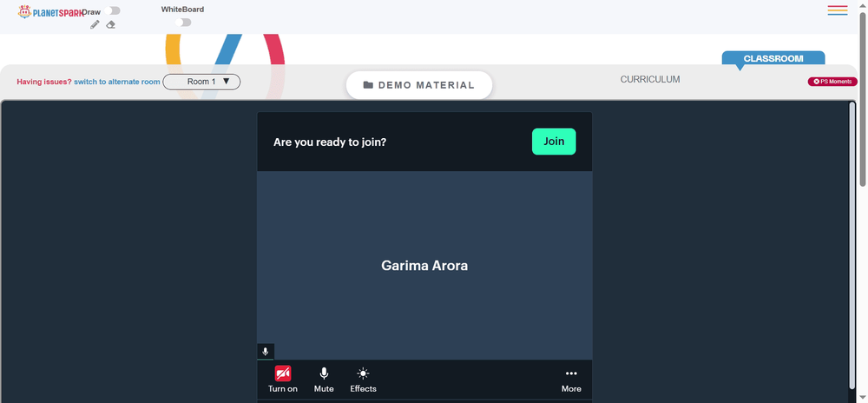
Task: Click the microphone indicator on video preview
Action: pyautogui.click(x=266, y=352)
